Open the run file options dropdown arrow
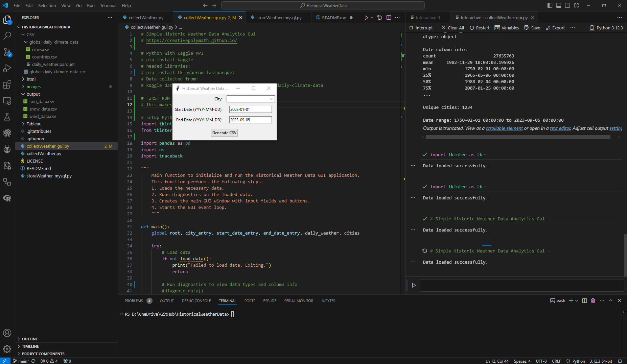627x364 pixels. coord(372,18)
